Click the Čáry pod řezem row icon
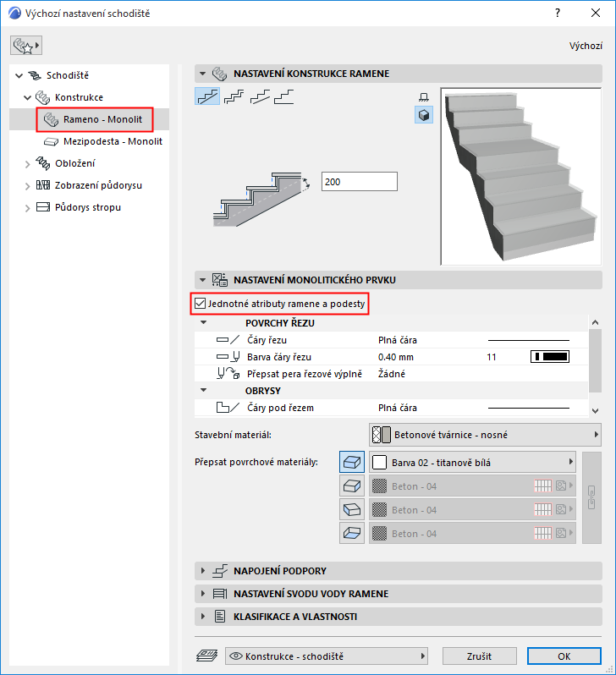 [228, 407]
